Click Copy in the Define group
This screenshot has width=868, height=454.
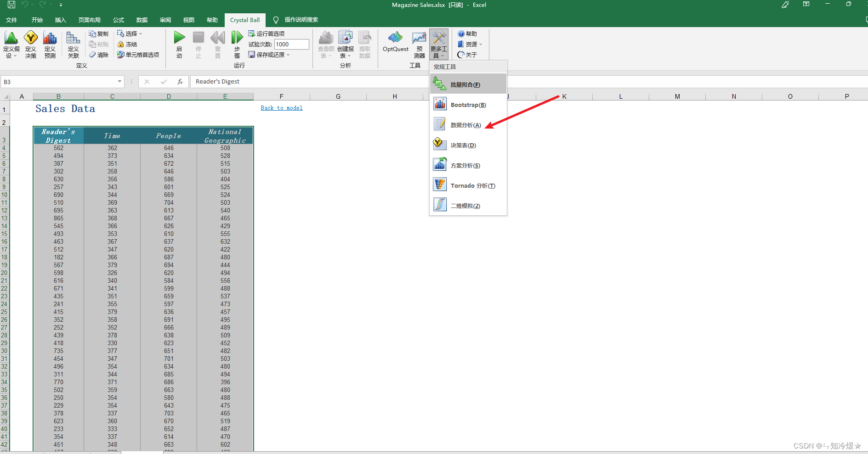(x=99, y=34)
